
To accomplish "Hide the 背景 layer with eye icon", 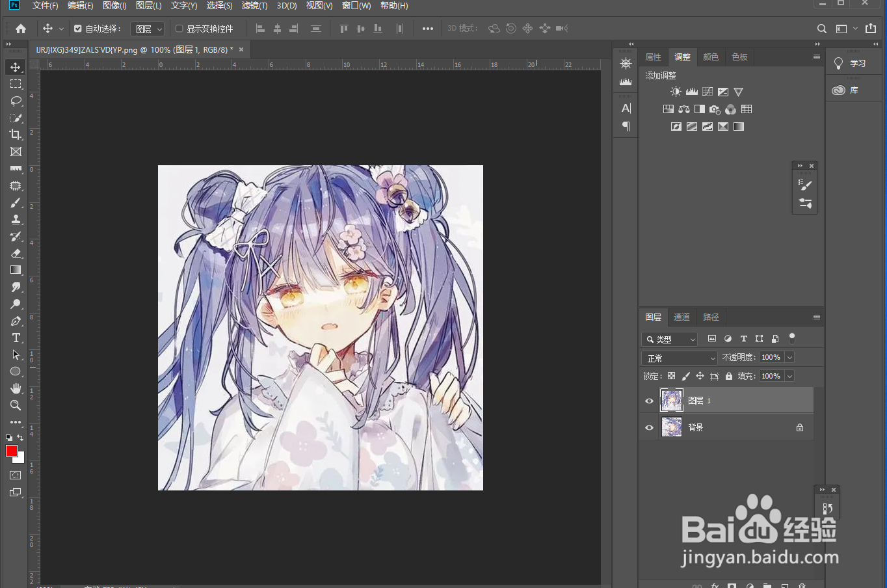I will point(649,427).
